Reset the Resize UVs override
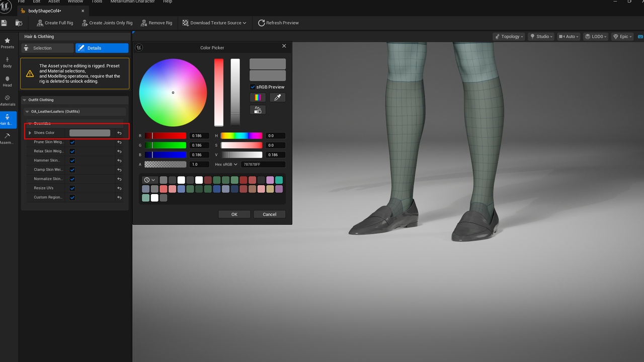This screenshot has height=362, width=644. (119, 189)
